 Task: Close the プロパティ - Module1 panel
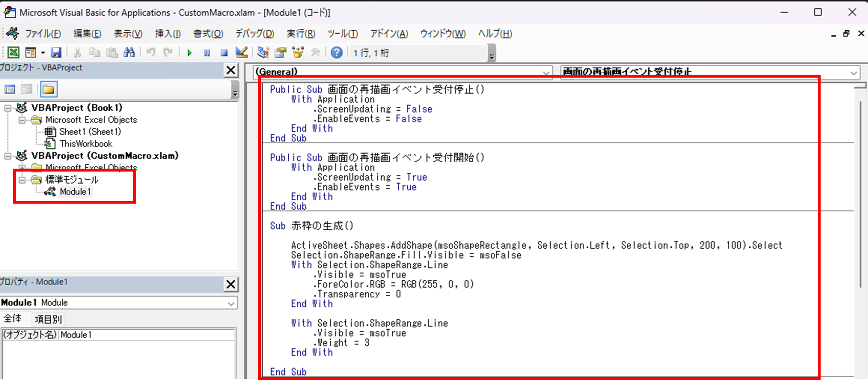(231, 284)
